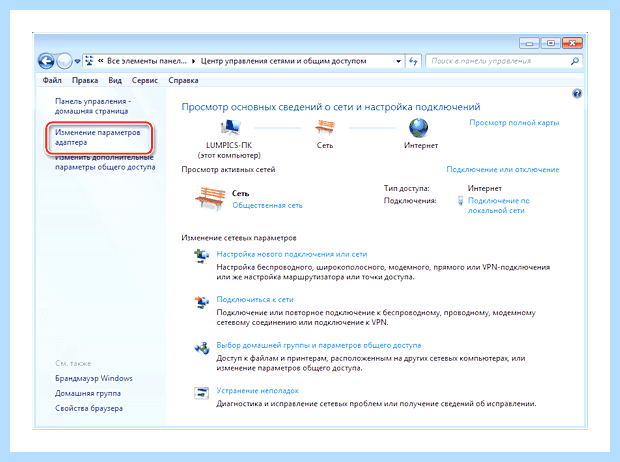The image size is (620, 462).
Task: Click the Интернет globe icon
Action: [419, 128]
